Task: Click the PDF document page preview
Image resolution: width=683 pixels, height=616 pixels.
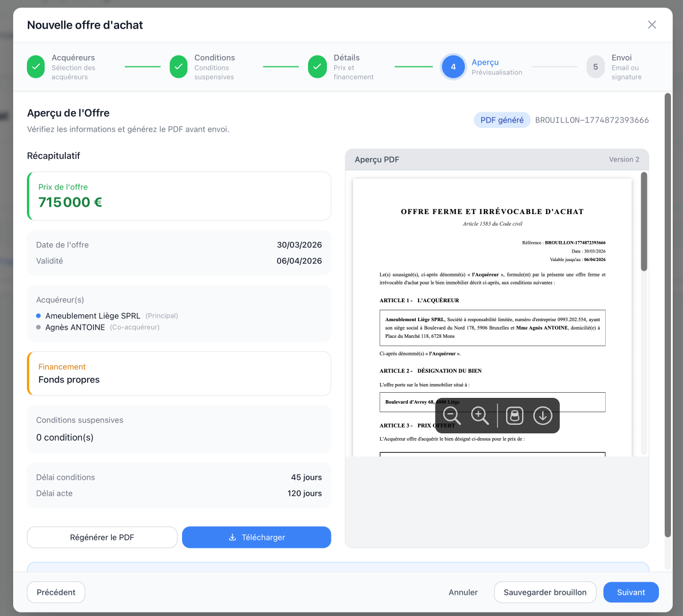Action: point(492,317)
